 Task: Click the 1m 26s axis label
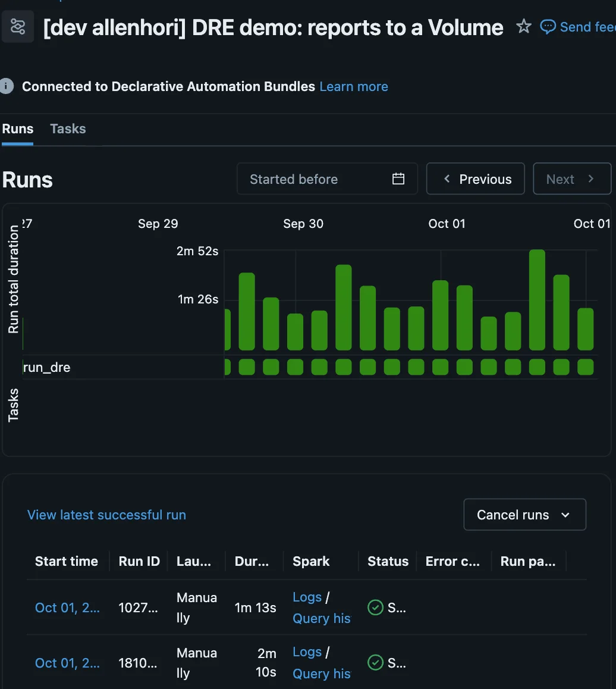tap(198, 299)
